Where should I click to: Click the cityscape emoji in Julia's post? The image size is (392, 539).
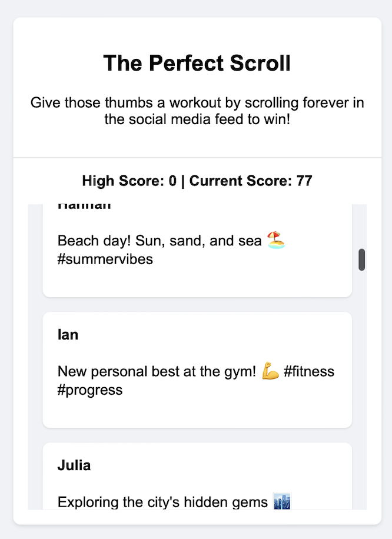(283, 502)
